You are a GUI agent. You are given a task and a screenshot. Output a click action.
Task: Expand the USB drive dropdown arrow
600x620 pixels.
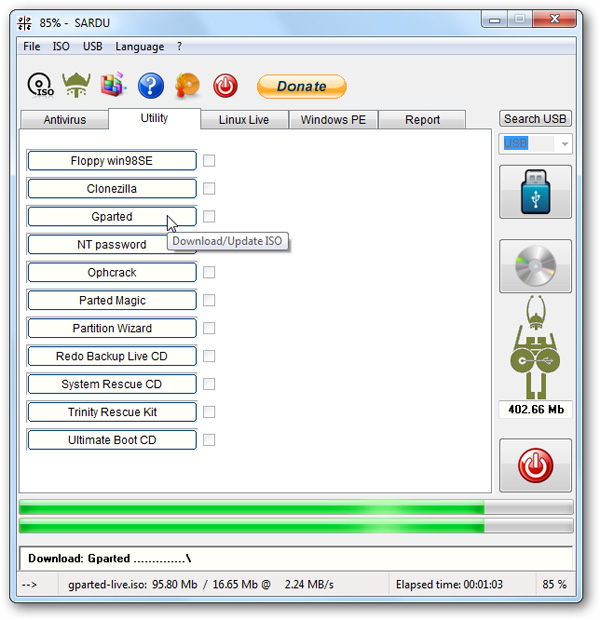tap(564, 144)
